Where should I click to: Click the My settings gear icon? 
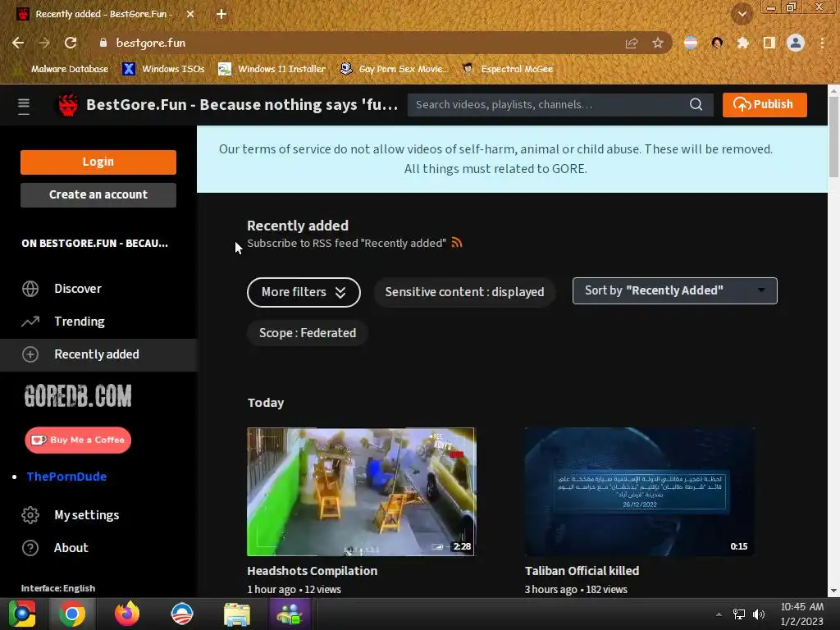[30, 515]
